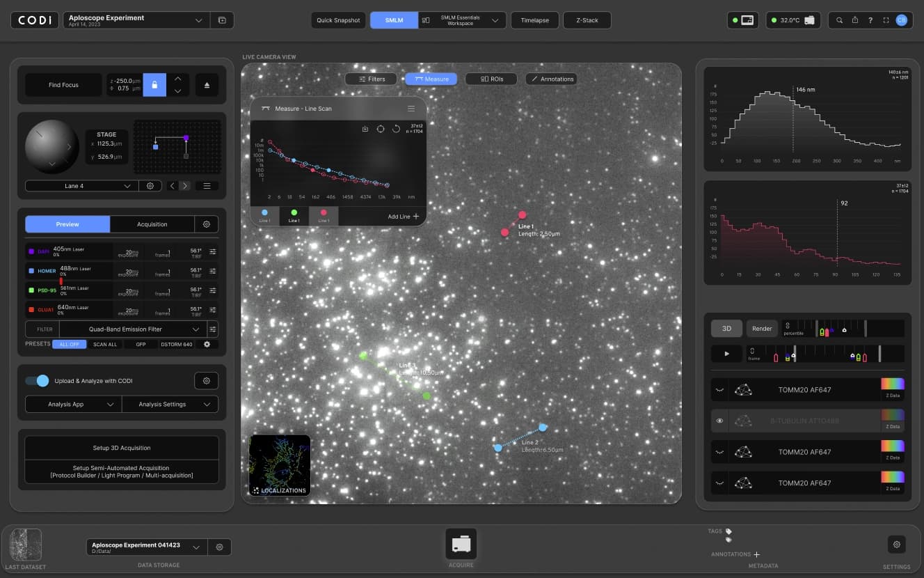924x578 pixels.
Task: Click the Find Focus button
Action: pos(63,84)
